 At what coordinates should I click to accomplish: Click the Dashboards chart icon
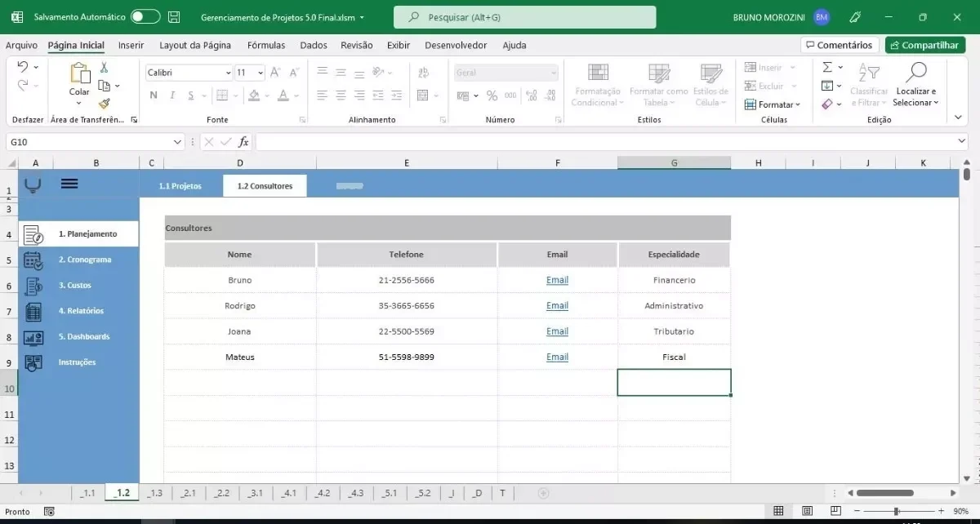pos(33,337)
